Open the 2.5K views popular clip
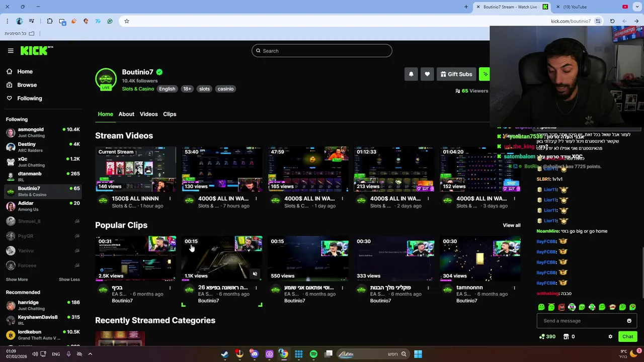Screen dimensions: 644x362 pyautogui.click(x=136, y=258)
